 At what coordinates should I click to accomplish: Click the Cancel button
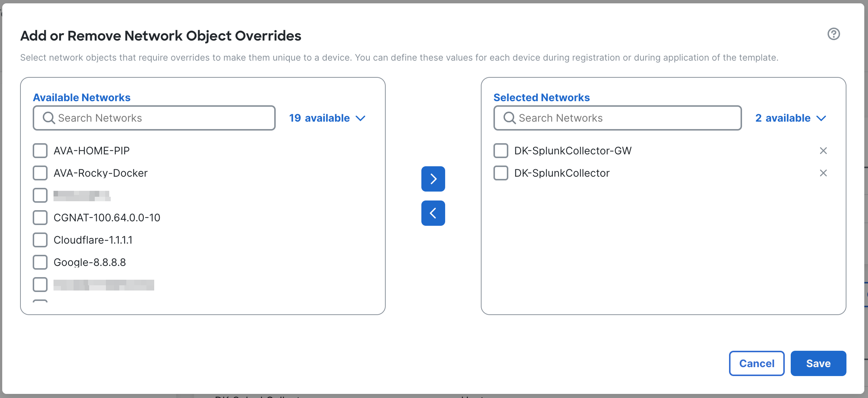(x=757, y=363)
